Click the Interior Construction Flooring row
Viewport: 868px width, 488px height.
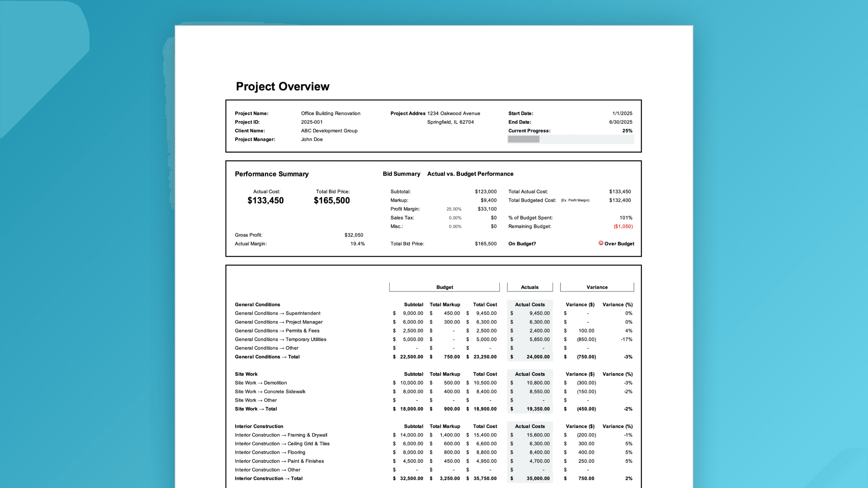(270, 452)
